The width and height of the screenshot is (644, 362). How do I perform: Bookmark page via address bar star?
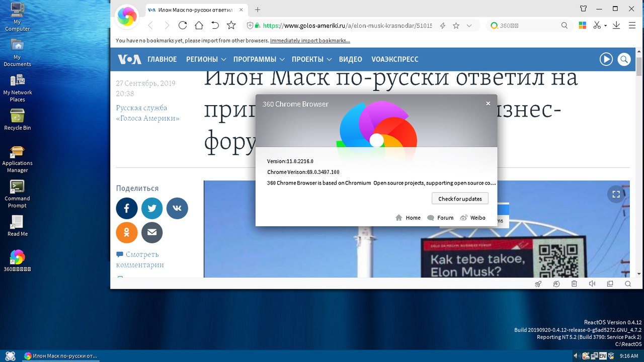point(456,26)
